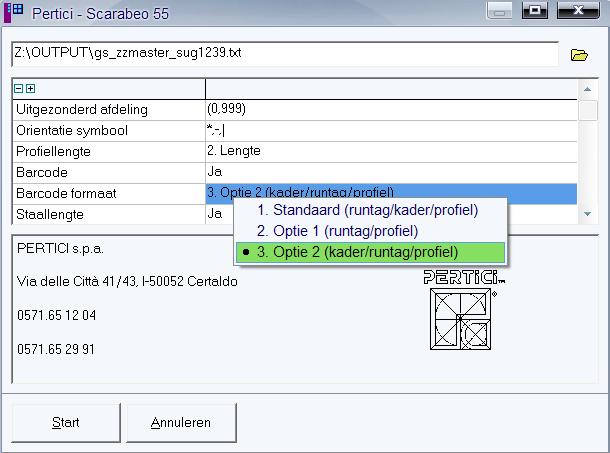Click the output file path input field
The image size is (610, 453).
(285, 54)
